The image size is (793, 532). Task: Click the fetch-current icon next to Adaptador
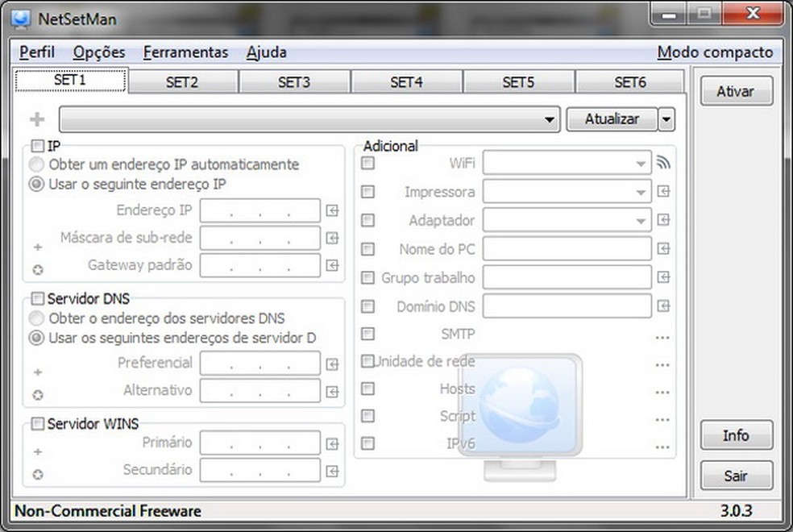[x=663, y=219]
